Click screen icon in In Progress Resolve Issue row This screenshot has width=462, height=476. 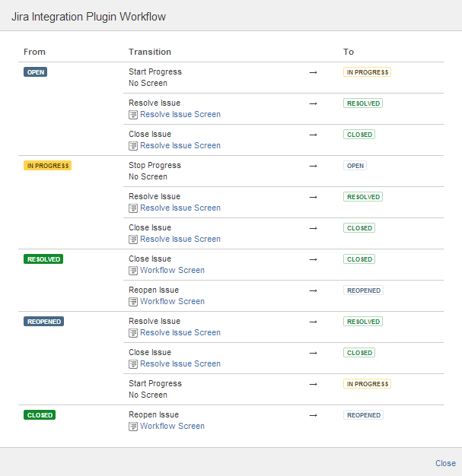click(133, 208)
